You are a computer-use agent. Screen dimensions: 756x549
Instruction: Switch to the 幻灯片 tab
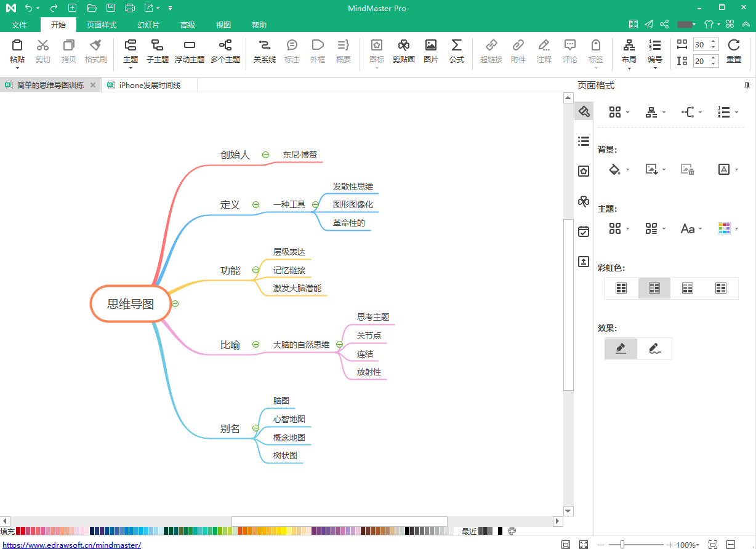tap(148, 25)
